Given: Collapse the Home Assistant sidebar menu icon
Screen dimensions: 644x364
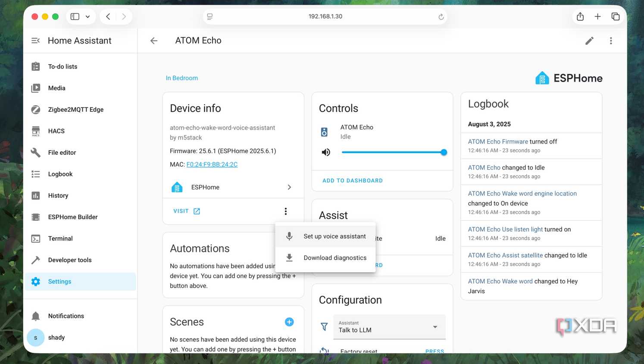Looking at the screenshot, I should 35,41.
